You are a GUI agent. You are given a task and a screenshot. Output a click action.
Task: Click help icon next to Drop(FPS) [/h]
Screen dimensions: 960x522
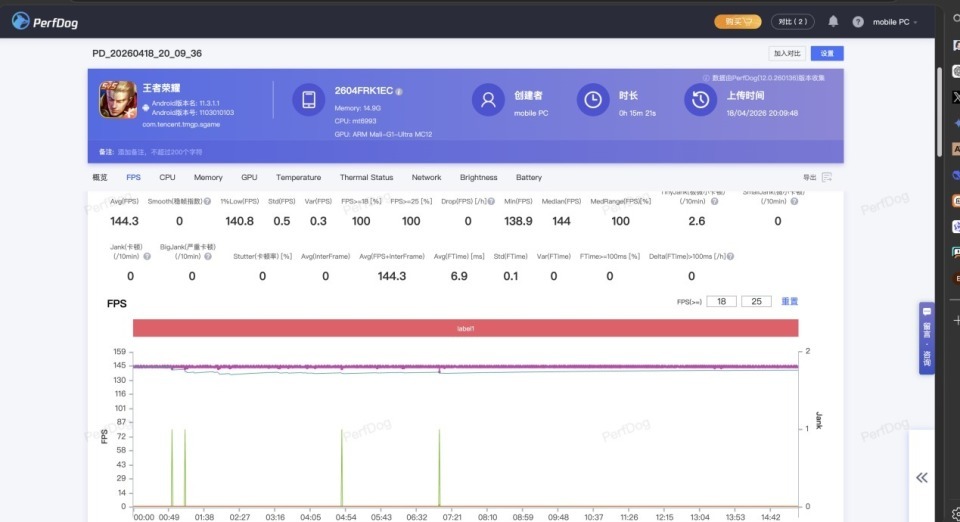click(491, 201)
